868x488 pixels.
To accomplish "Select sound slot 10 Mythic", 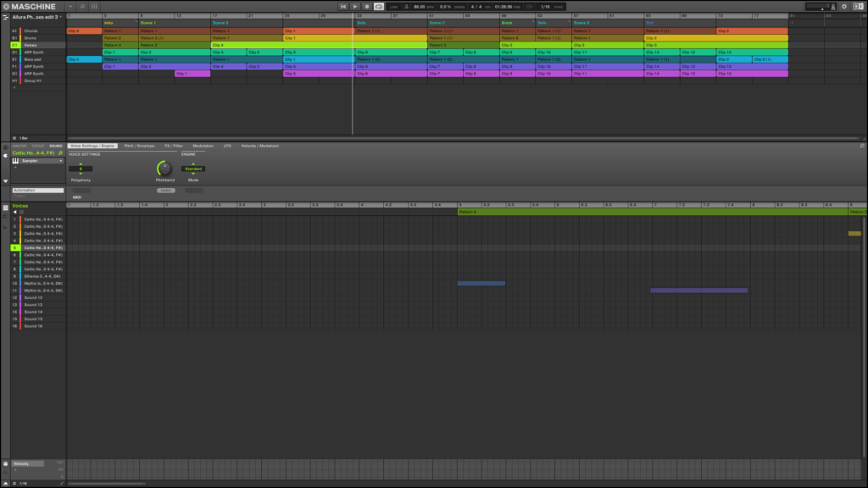I will 37,284.
